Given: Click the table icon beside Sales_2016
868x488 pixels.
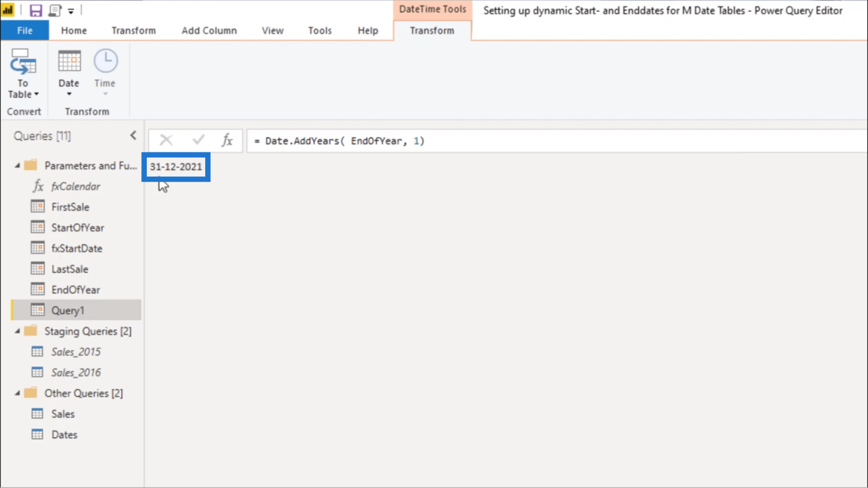Looking at the screenshot, I should (x=37, y=372).
